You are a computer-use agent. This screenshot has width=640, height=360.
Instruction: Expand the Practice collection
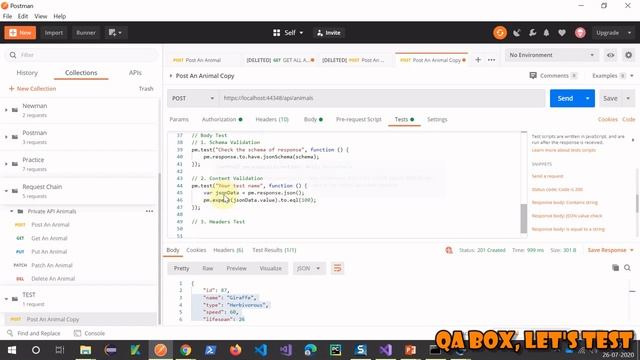tap(6, 164)
